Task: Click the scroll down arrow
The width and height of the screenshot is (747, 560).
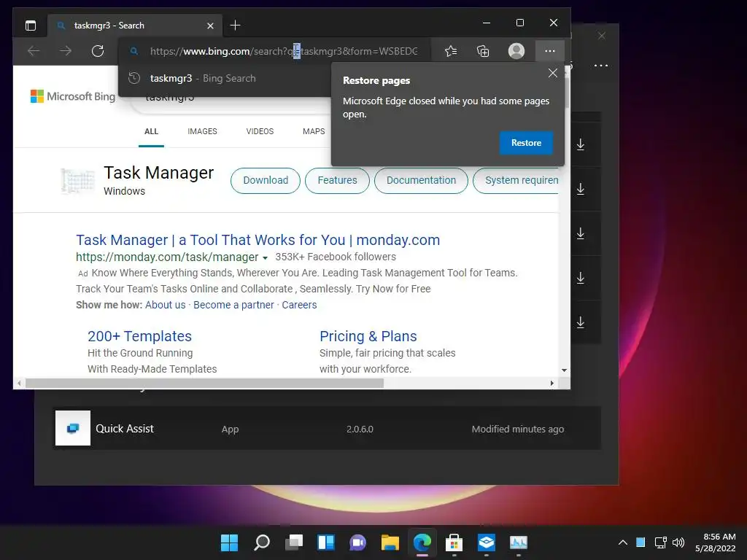Action: tap(564, 370)
